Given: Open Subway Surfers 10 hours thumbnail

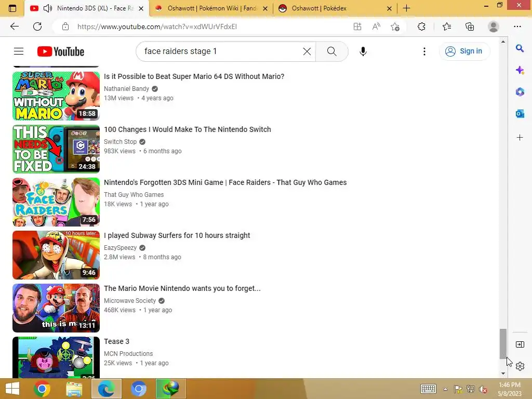Looking at the screenshot, I should point(56,255).
